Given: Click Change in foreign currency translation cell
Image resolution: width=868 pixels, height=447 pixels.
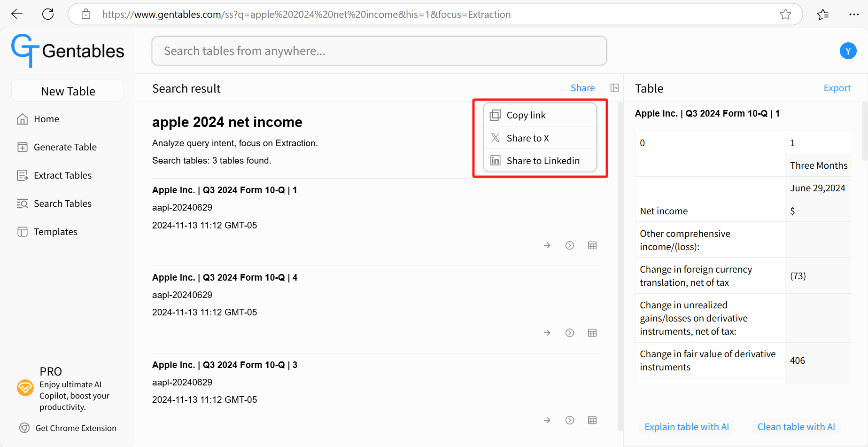Looking at the screenshot, I should (710, 275).
